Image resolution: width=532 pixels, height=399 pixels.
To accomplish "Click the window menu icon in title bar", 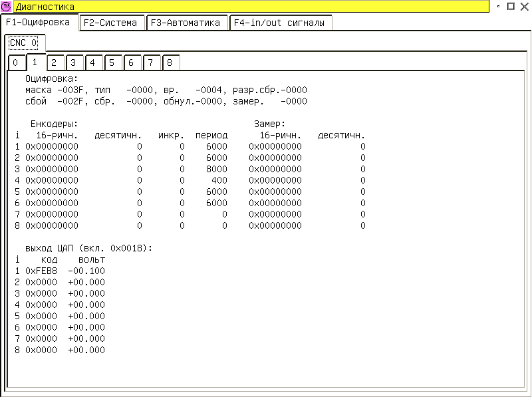I will point(7,7).
